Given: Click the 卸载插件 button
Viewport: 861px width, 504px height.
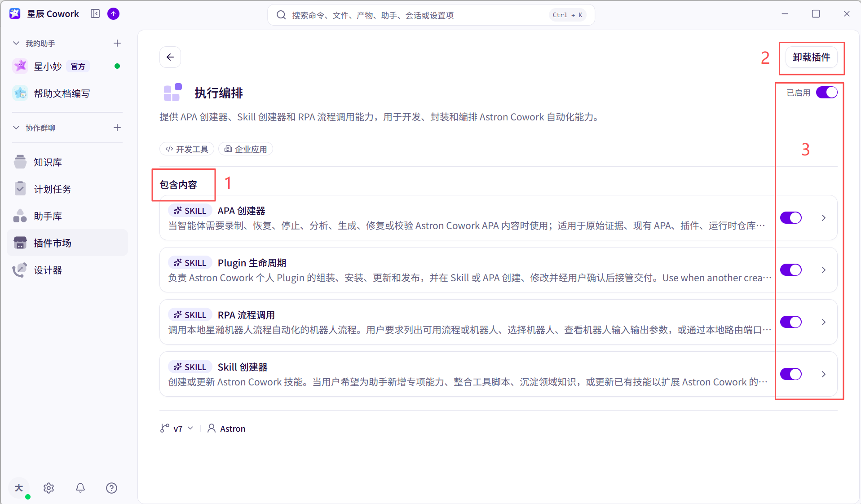Looking at the screenshot, I should (x=812, y=57).
